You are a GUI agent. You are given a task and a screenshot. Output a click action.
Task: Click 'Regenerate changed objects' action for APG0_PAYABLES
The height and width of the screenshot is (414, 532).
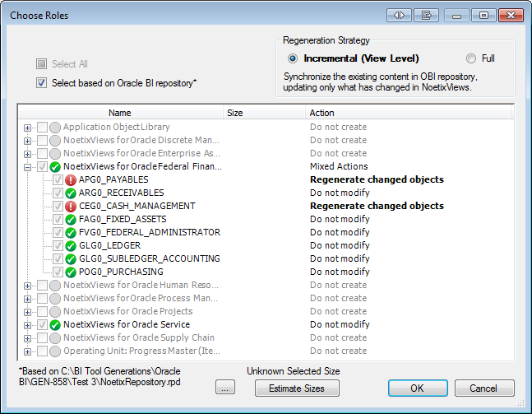tap(377, 179)
